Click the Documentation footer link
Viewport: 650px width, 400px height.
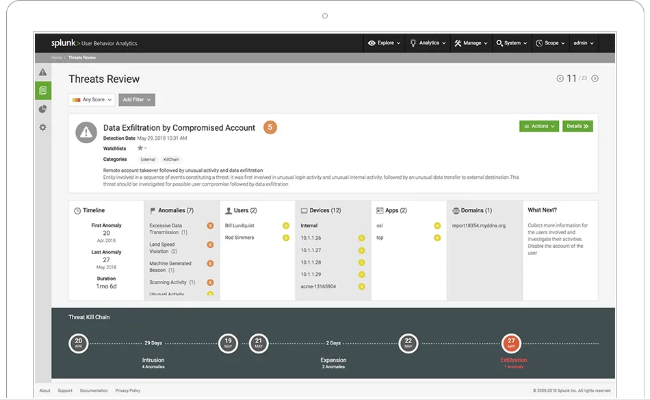93,390
